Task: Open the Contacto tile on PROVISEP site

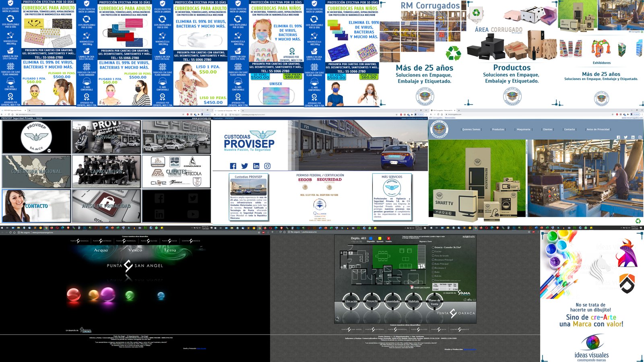Action: tap(36, 206)
